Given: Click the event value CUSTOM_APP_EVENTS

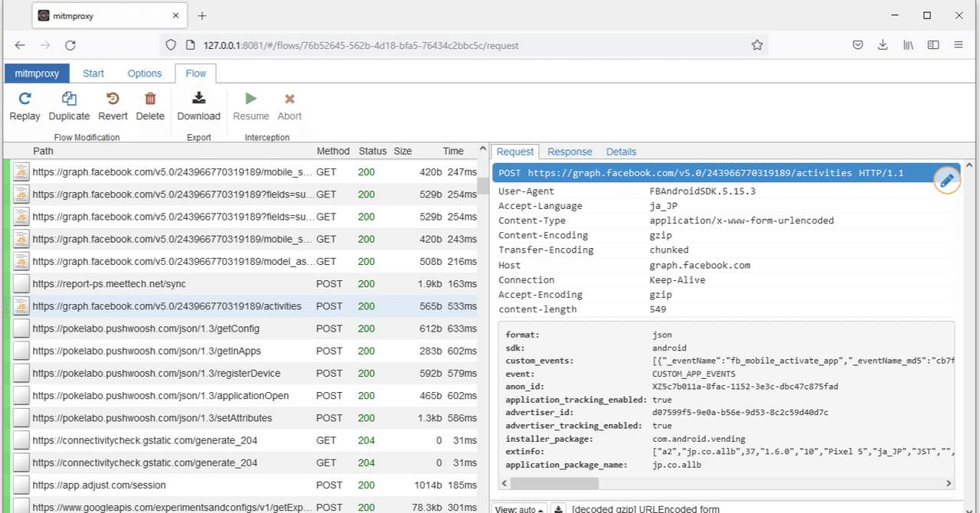Looking at the screenshot, I should click(694, 374).
